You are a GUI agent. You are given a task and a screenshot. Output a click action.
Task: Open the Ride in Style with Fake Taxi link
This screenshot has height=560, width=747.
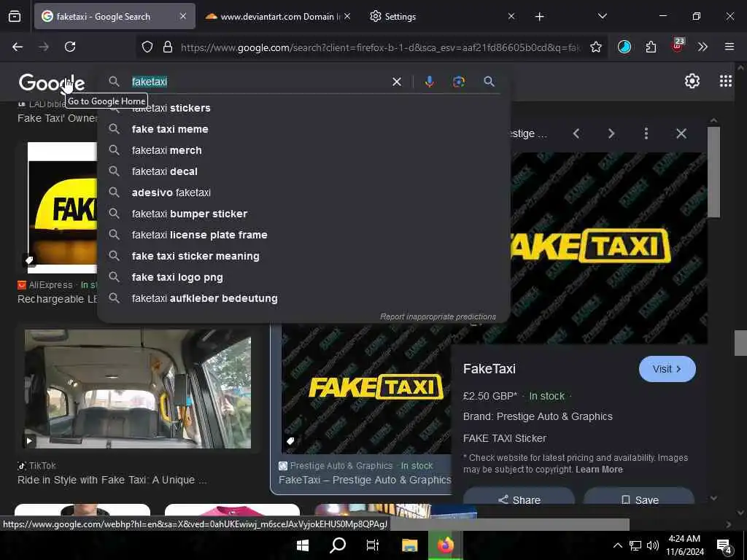pyautogui.click(x=112, y=480)
